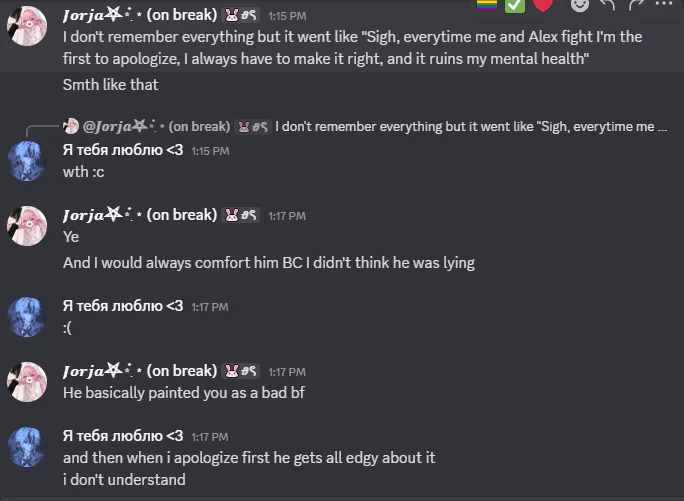The width and height of the screenshot is (684, 501).
Task: Click the blue avatar beside "wth :c"
Action: coord(27,160)
